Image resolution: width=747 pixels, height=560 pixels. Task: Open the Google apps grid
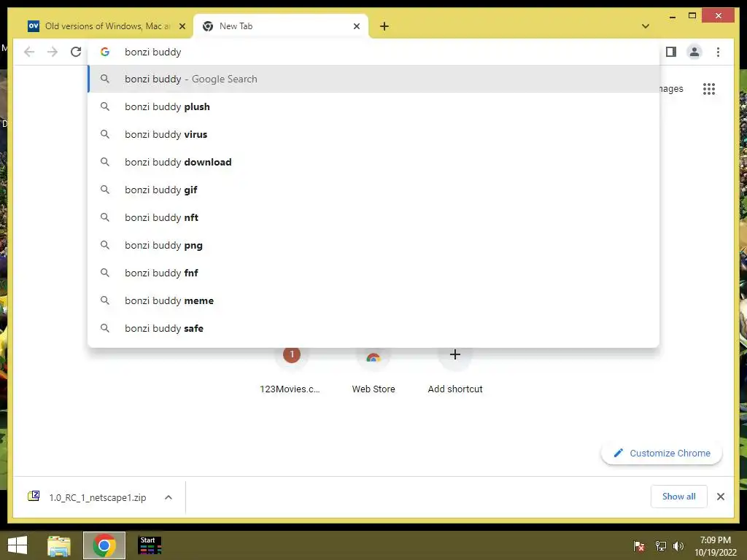point(709,89)
